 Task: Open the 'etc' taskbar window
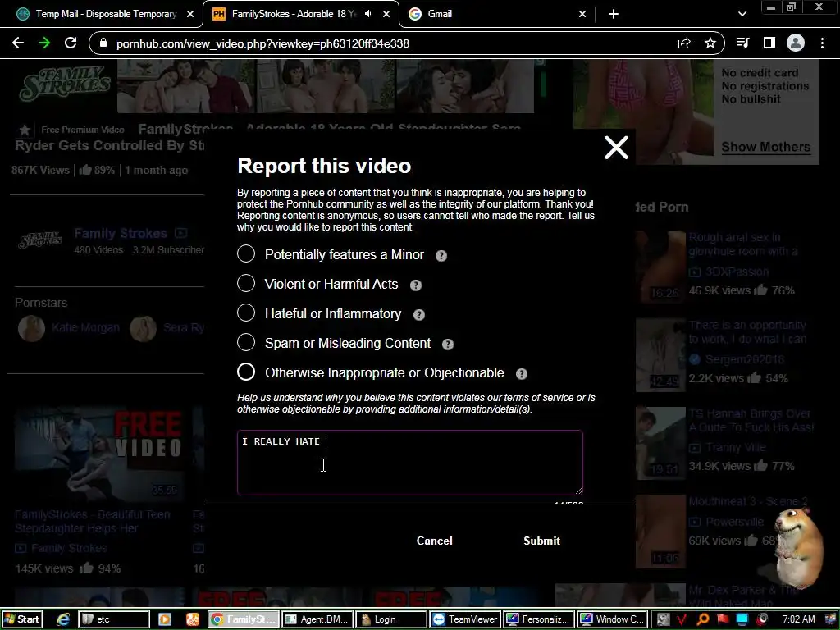[114, 619]
